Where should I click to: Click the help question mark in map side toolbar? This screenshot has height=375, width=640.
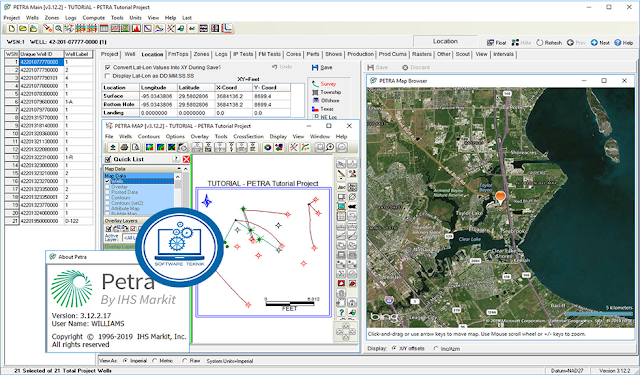click(x=341, y=312)
